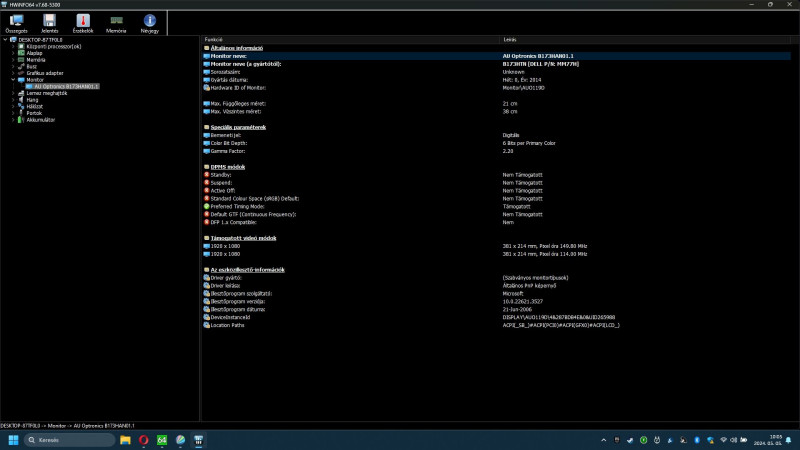Click the Hálózat network icon in tree
The width and height of the screenshot is (800, 450).
(x=21, y=107)
